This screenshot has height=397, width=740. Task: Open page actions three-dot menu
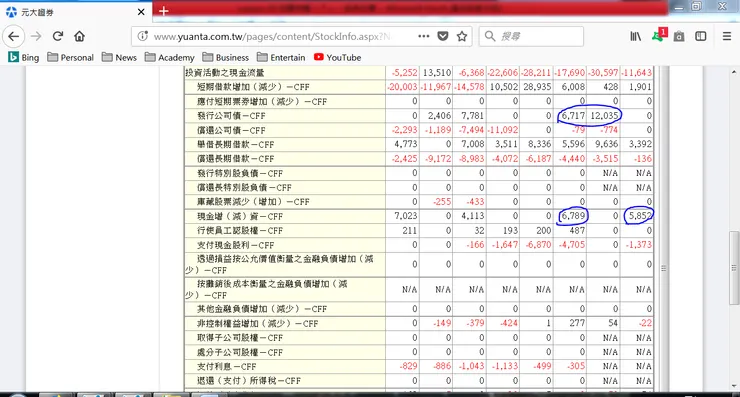(x=423, y=36)
